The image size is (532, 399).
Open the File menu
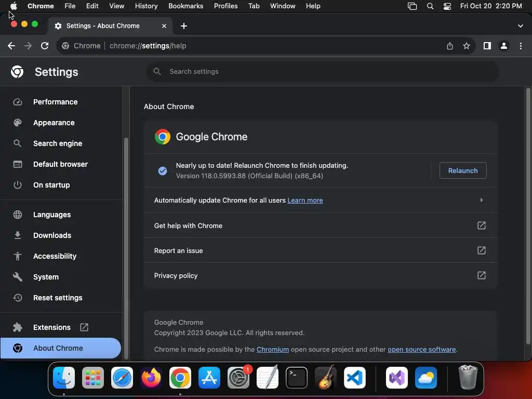click(70, 6)
